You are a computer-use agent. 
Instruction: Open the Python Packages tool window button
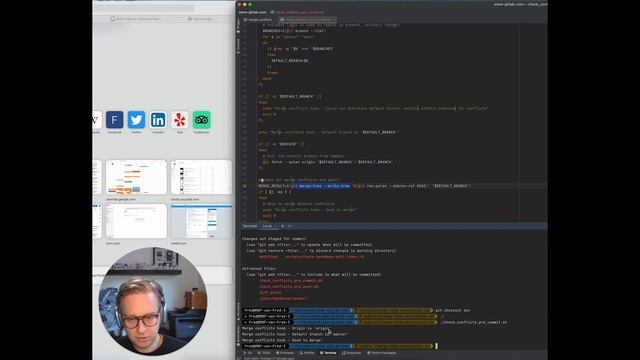tap(382, 353)
